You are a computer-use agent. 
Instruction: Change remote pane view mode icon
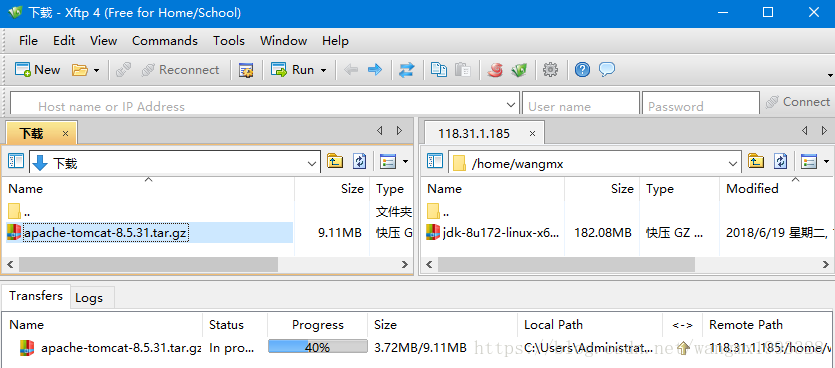[808, 162]
